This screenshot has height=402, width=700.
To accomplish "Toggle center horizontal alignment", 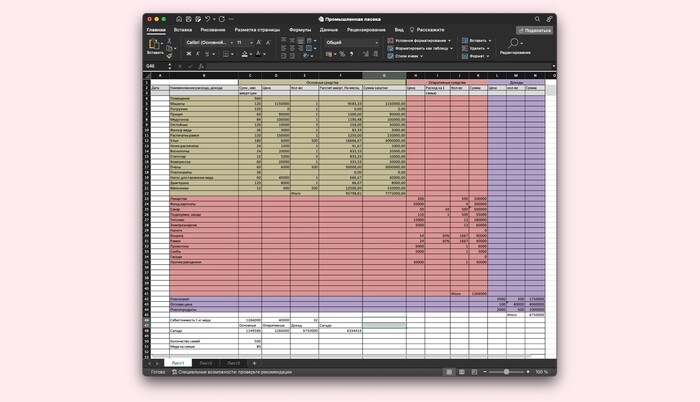I will (292, 48).
